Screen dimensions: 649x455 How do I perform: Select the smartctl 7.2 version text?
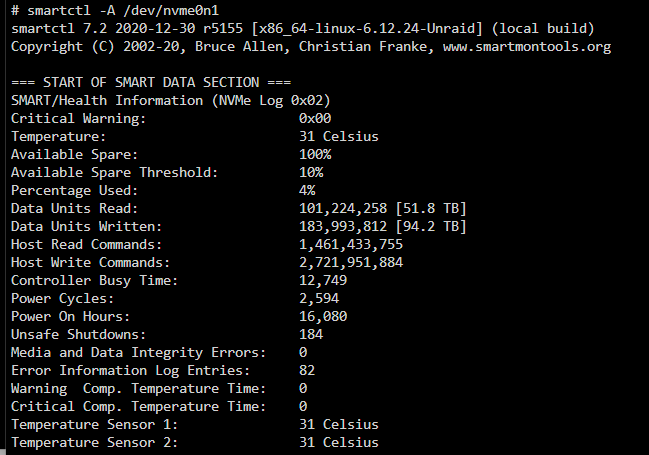pos(59,29)
